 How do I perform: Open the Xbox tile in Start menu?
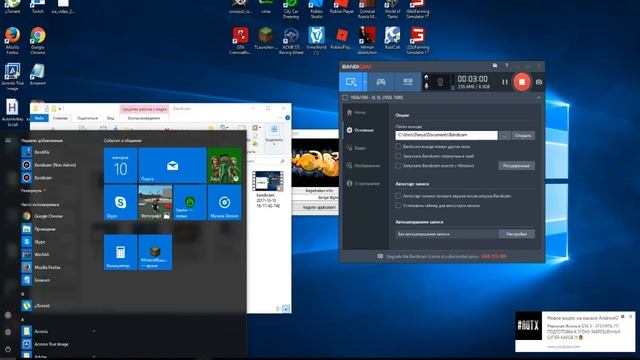pos(224,165)
